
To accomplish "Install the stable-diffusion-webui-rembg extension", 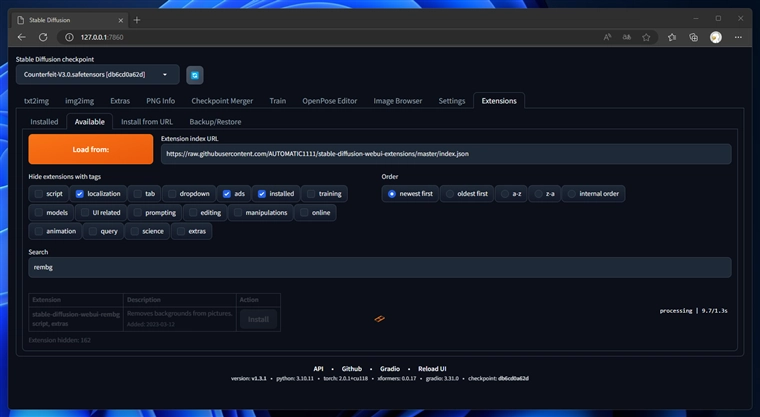I will coord(258,320).
